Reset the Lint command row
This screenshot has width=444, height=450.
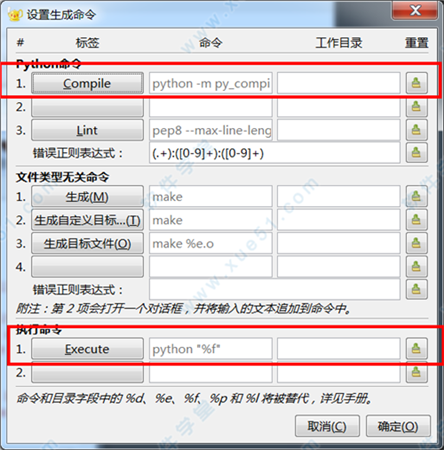(416, 130)
